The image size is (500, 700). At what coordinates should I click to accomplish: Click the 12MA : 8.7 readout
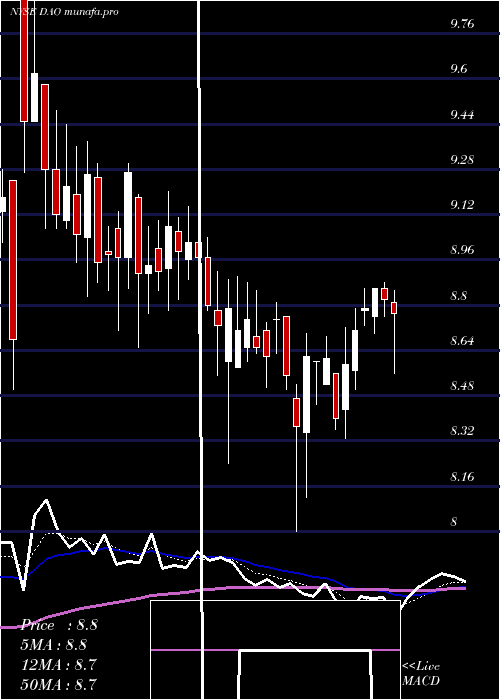(59, 664)
